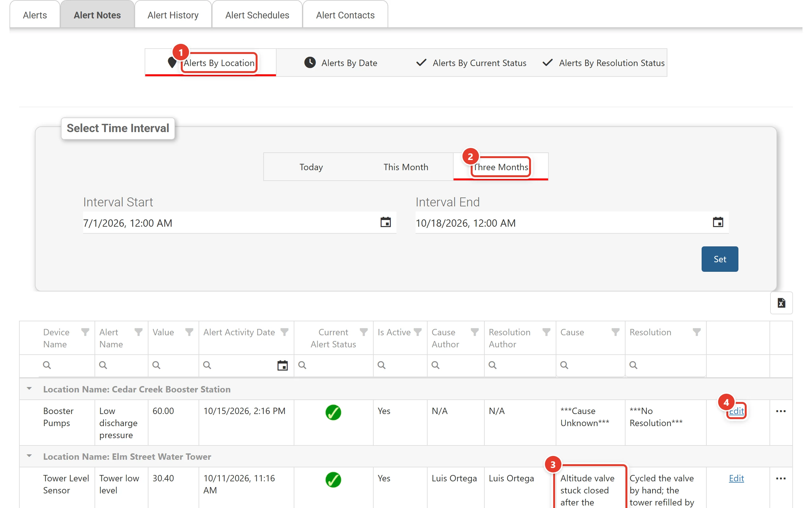Search within the Alert Name column

click(x=121, y=365)
